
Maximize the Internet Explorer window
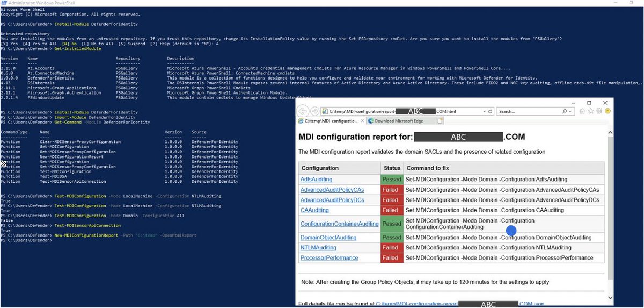[x=589, y=102]
